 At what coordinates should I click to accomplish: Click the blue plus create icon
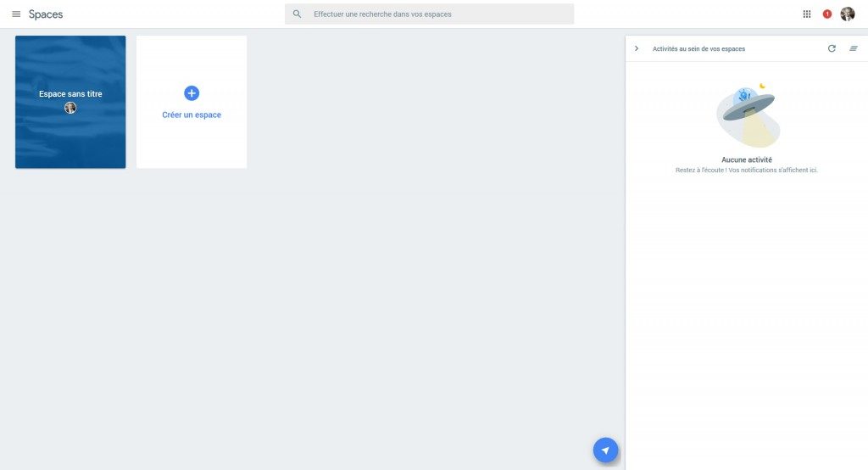click(x=192, y=93)
